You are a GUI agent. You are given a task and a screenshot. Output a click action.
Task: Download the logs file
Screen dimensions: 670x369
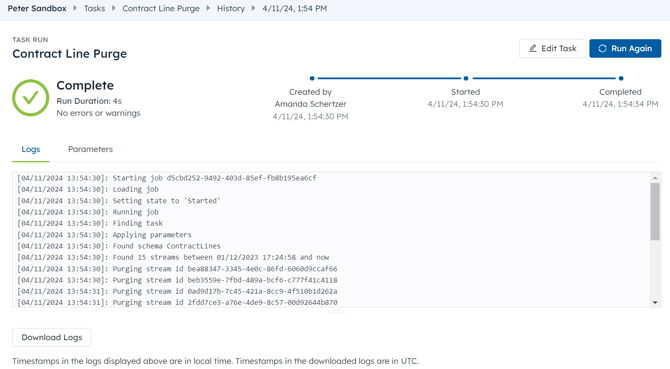pyautogui.click(x=52, y=337)
